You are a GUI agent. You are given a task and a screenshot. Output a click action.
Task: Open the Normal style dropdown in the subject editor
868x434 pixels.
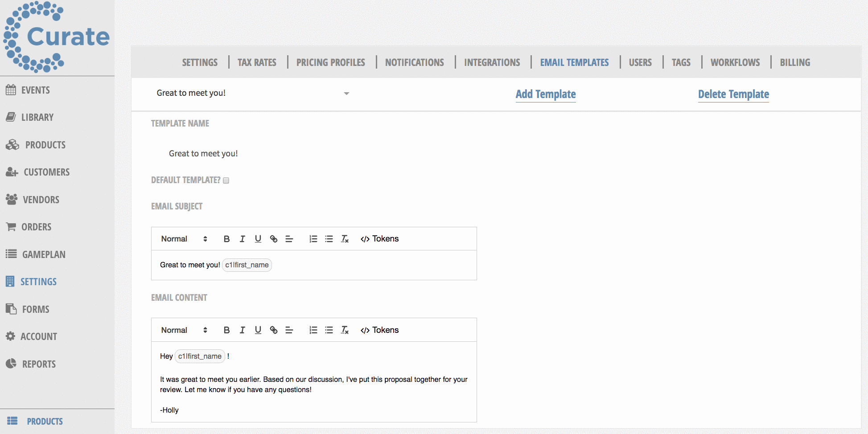click(183, 238)
